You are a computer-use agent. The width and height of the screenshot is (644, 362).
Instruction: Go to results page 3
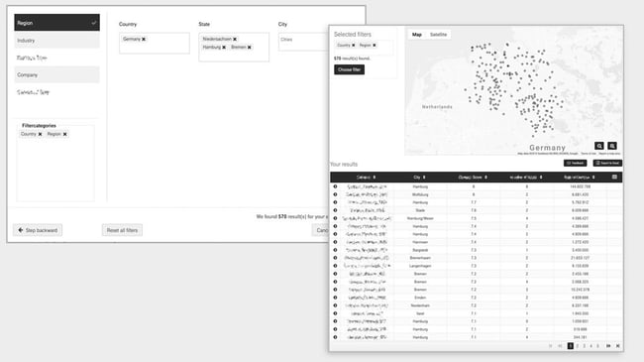[x=584, y=346]
